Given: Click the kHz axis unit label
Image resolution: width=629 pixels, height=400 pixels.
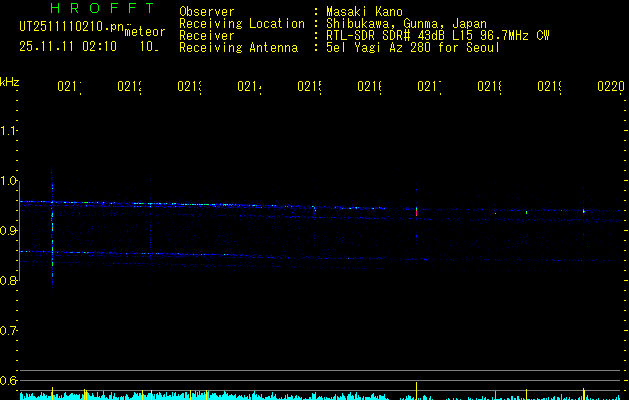Looking at the screenshot, I should pyautogui.click(x=10, y=81).
